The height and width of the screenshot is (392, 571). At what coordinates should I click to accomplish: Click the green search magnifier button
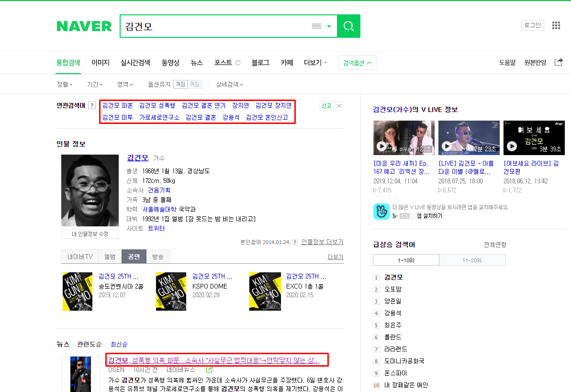click(348, 26)
